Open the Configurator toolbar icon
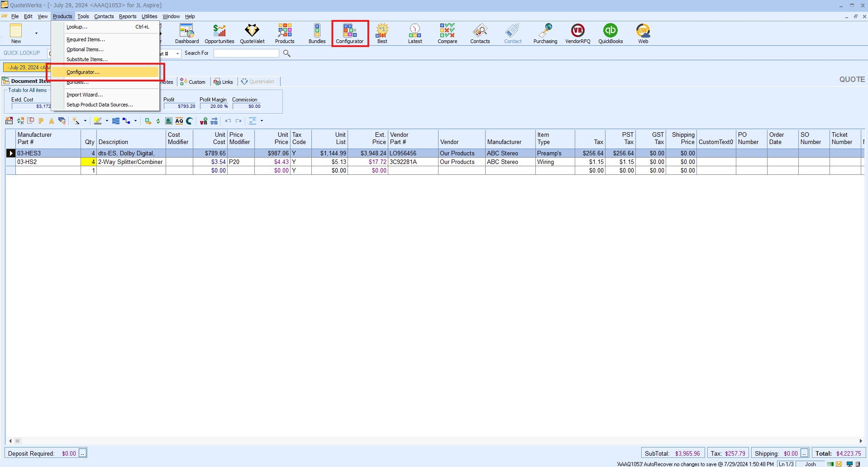The image size is (868, 467). (349, 34)
